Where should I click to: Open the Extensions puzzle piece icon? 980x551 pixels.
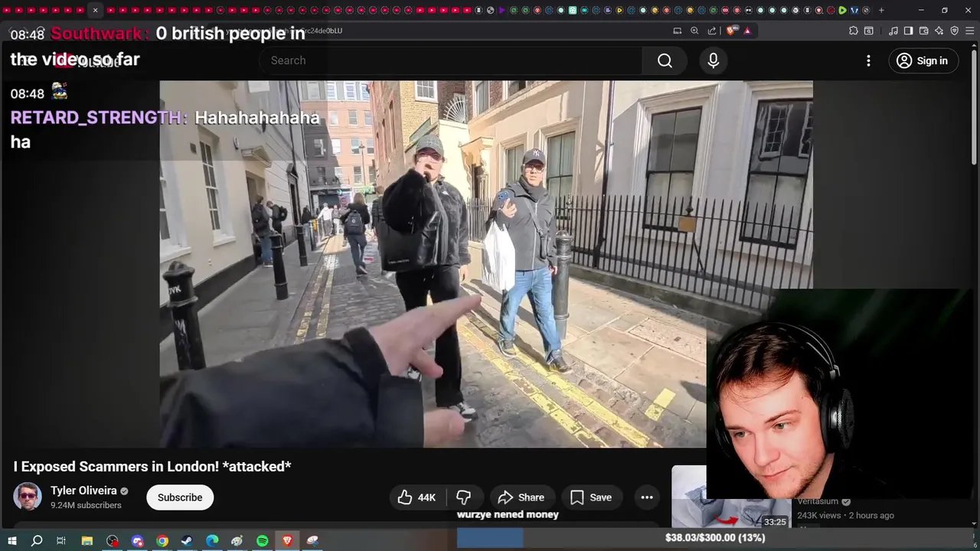[x=854, y=31]
